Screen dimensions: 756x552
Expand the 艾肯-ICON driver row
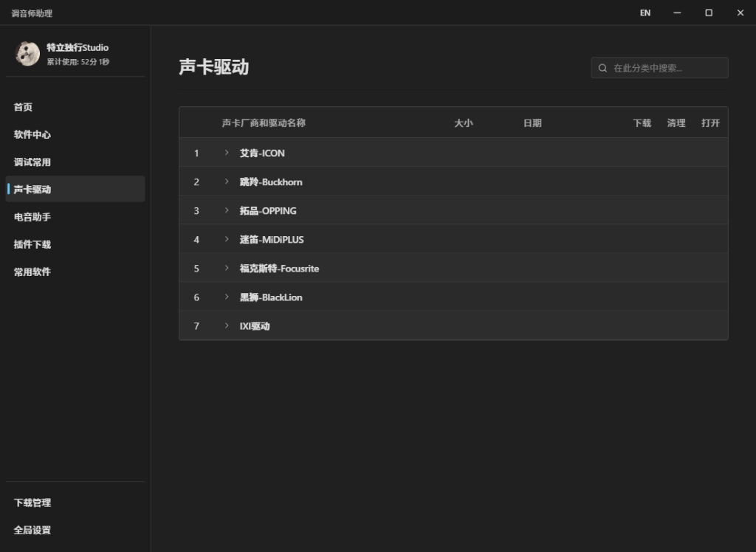click(x=227, y=153)
